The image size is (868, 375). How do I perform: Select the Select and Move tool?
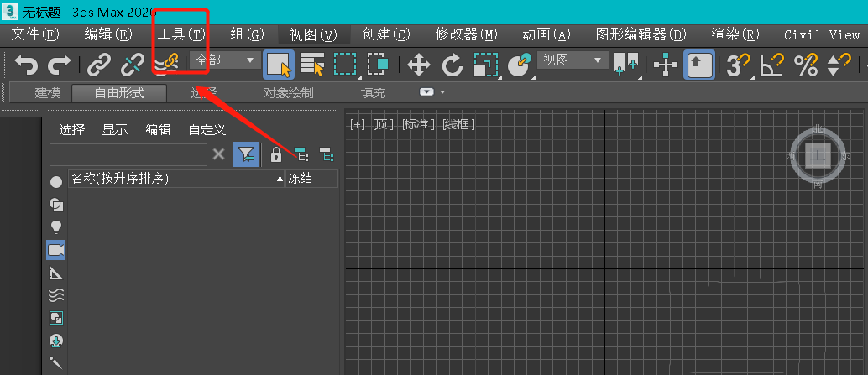418,65
